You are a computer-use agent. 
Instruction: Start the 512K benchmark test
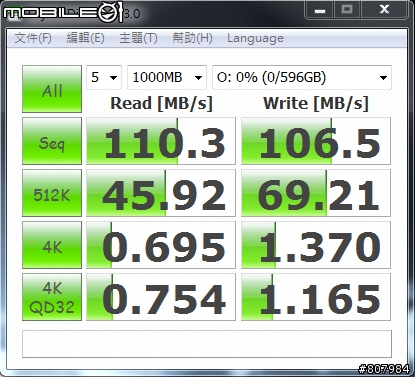click(x=52, y=193)
